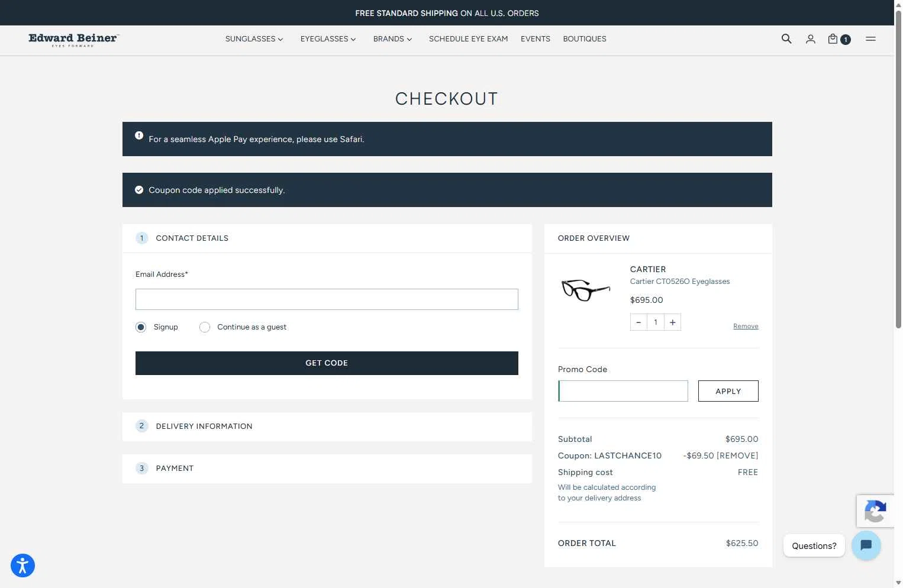Expand the Contact Details section
Image resolution: width=903 pixels, height=588 pixels.
coord(327,238)
